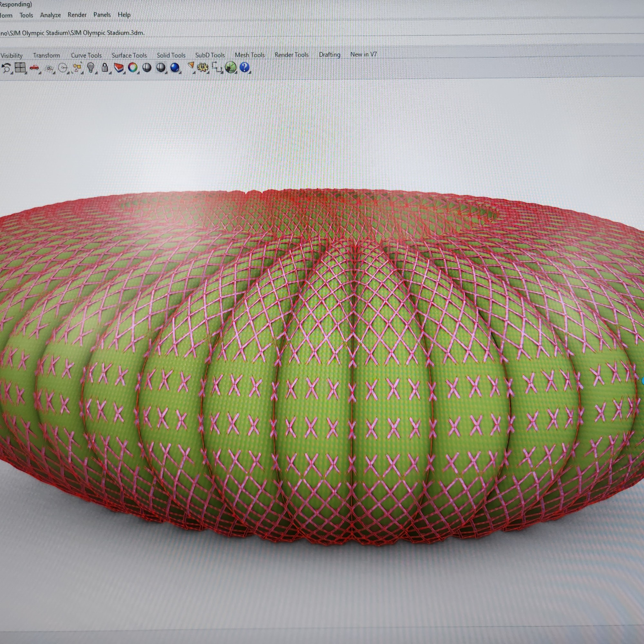The image size is (644, 644).
Task: Click the color wheel Object Properties icon
Action: pyautogui.click(x=133, y=68)
